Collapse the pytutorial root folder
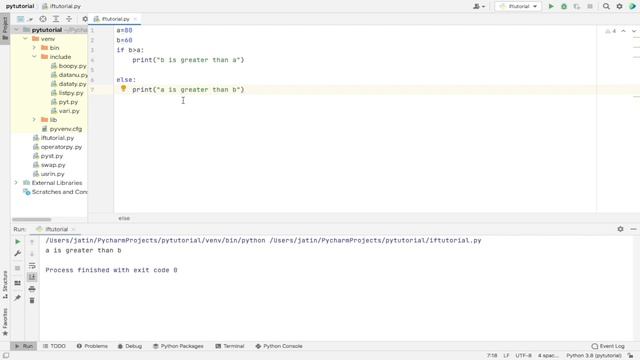 [16, 30]
